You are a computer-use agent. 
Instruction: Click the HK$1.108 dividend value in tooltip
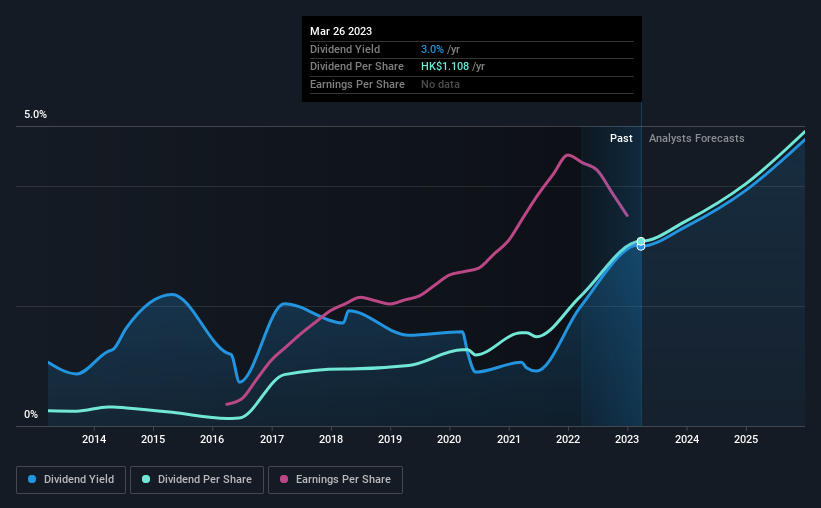pyautogui.click(x=445, y=67)
